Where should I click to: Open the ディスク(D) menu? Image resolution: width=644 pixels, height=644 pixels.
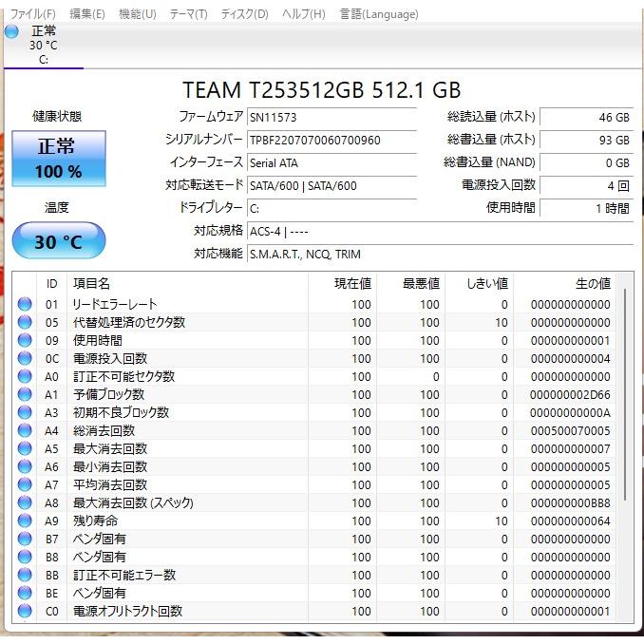(244, 14)
